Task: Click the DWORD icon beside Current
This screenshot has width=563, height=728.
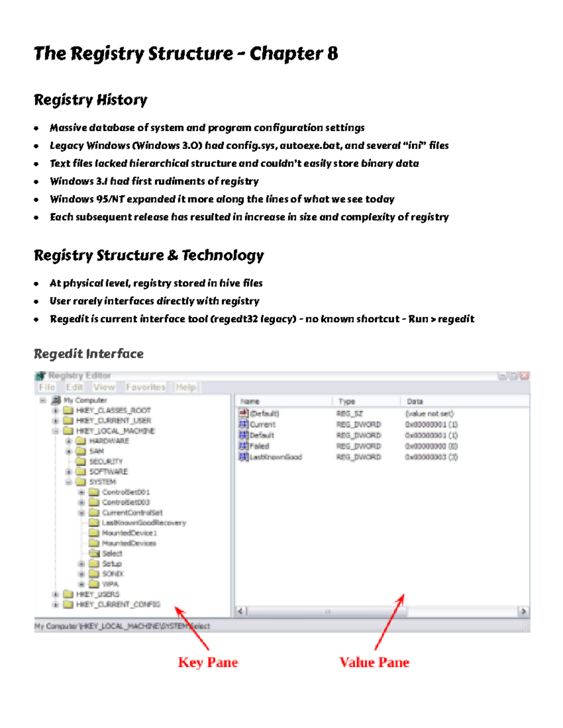Action: click(x=243, y=424)
